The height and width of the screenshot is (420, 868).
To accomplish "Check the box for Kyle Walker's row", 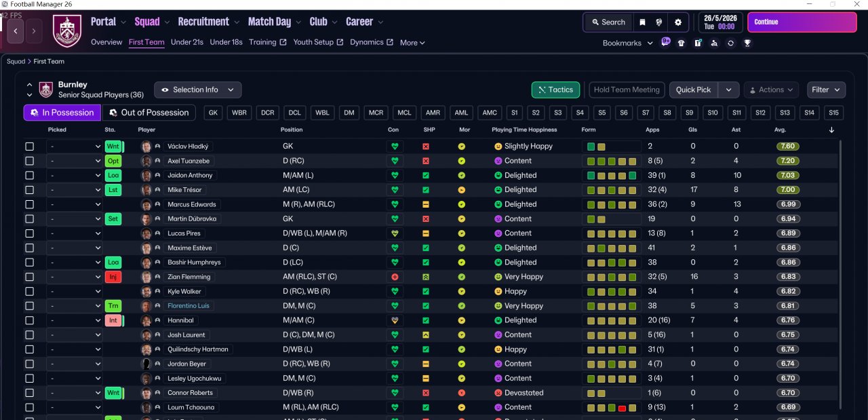I will (x=29, y=291).
